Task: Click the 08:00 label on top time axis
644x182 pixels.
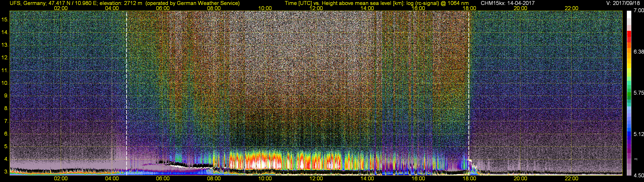Action: pyautogui.click(x=214, y=8)
